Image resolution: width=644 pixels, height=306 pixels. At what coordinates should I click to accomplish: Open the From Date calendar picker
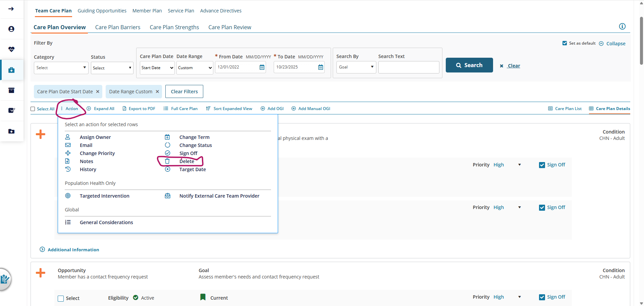262,67
